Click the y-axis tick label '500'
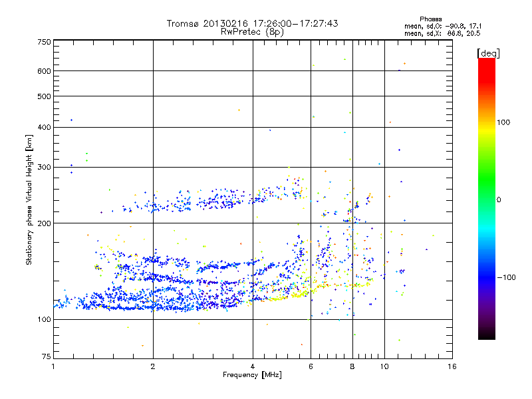Viewport: 532px width, 399px height. click(44, 96)
